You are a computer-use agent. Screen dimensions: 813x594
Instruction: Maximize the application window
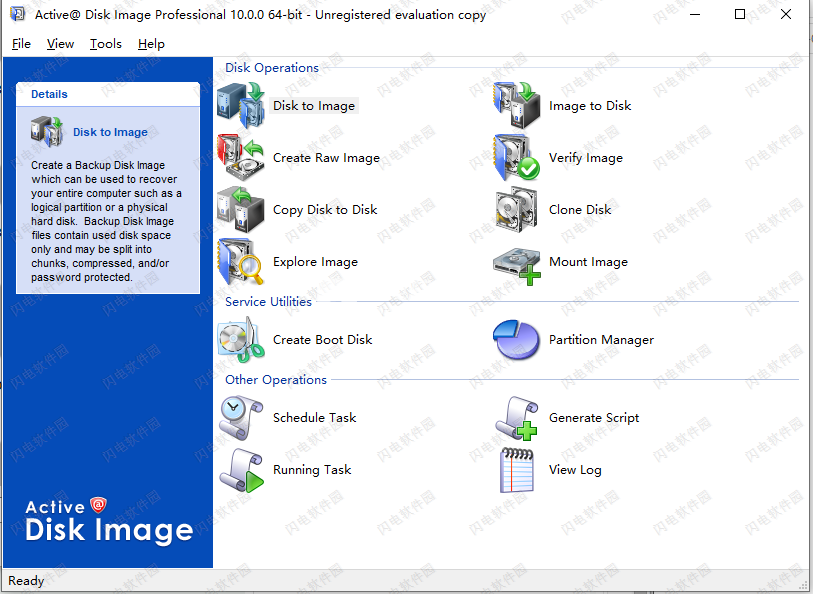coord(740,15)
